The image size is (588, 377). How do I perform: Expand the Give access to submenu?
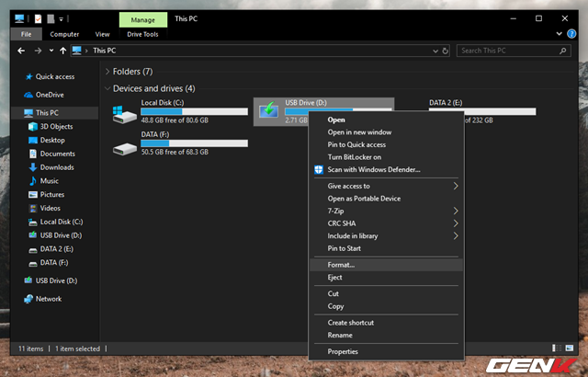point(456,186)
